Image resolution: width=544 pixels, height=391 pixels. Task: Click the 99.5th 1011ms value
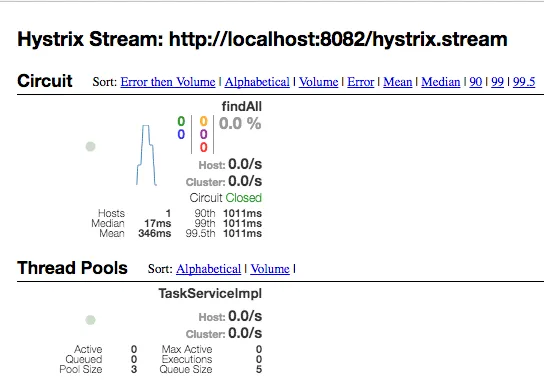(243, 233)
